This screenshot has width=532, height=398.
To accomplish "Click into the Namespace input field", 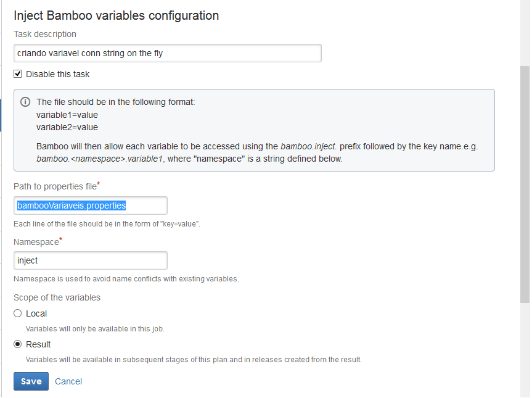I will (x=90, y=260).
